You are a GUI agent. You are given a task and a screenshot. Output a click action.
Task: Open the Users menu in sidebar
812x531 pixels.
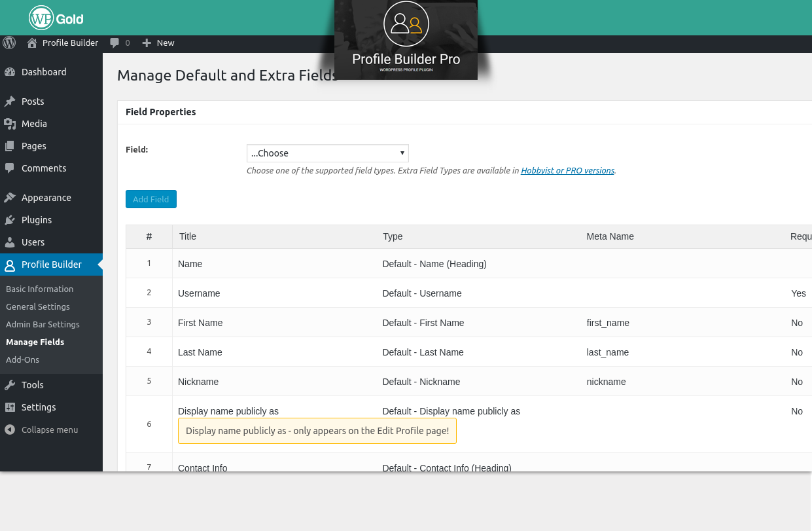[33, 242]
